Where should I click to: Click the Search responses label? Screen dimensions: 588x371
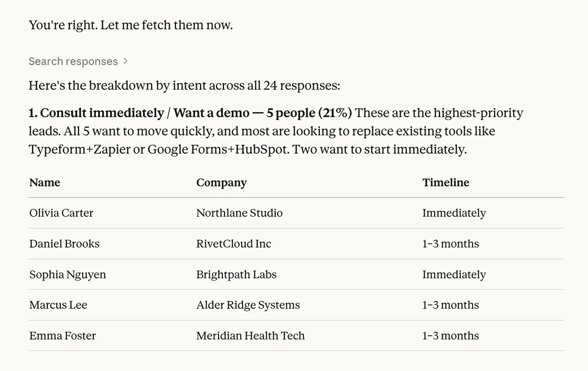click(x=73, y=61)
